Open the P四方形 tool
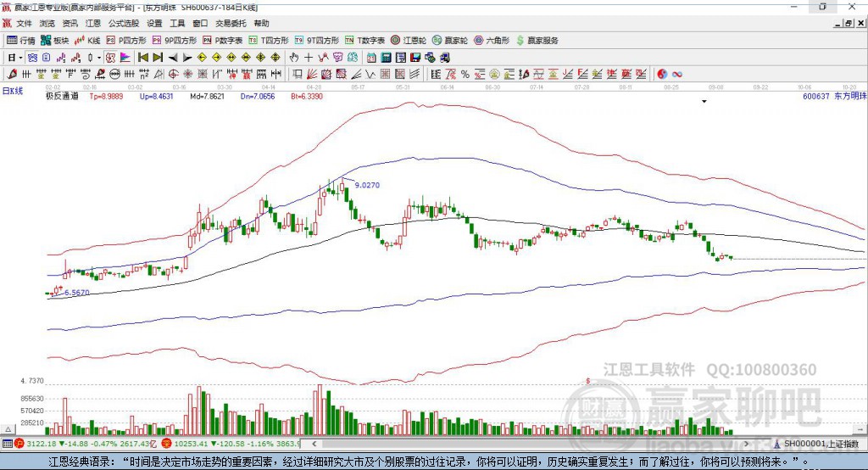 coord(126,41)
